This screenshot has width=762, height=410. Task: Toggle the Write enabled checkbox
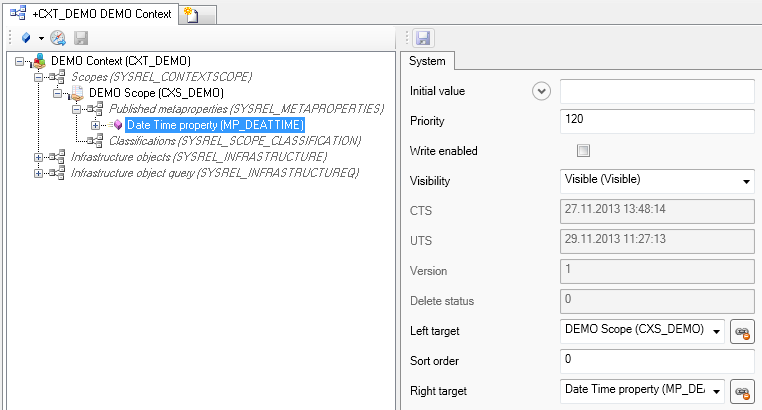click(x=584, y=151)
